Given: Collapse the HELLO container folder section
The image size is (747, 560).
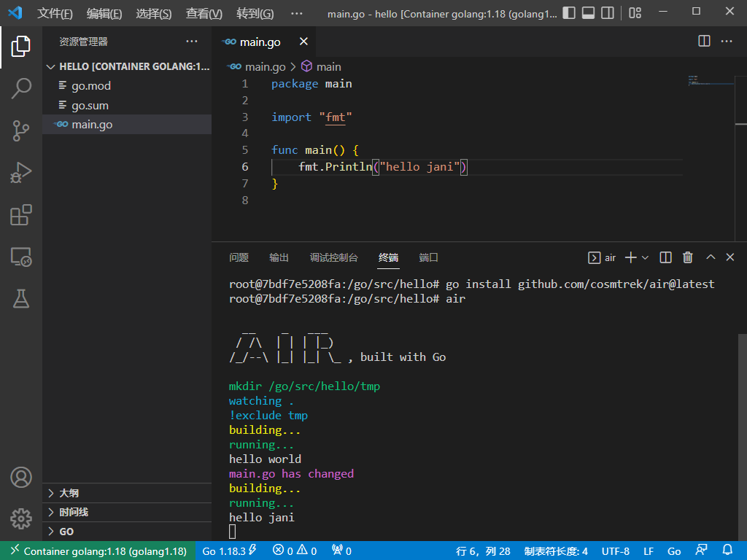Looking at the screenshot, I should pos(127,66).
